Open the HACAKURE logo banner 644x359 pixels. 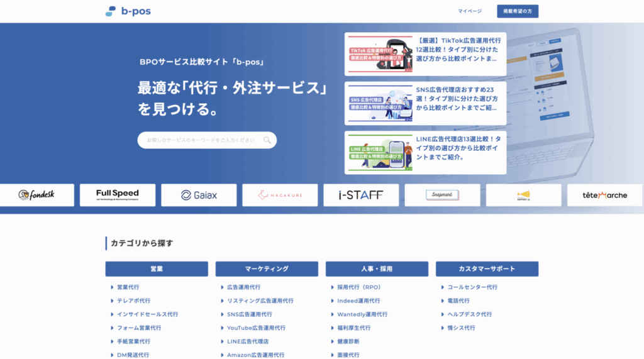click(280, 195)
